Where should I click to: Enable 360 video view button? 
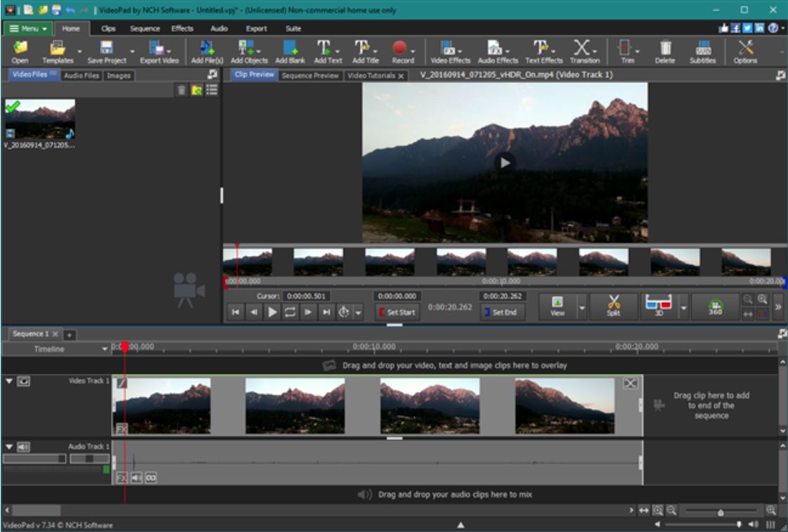(715, 306)
